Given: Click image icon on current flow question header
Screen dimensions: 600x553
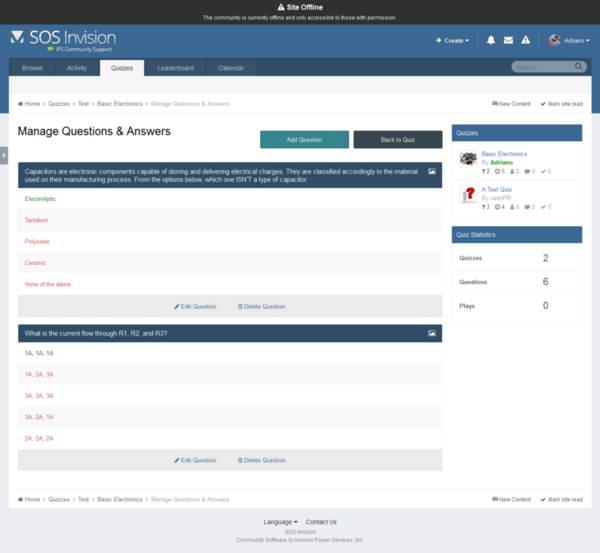Looking at the screenshot, I should pos(432,332).
